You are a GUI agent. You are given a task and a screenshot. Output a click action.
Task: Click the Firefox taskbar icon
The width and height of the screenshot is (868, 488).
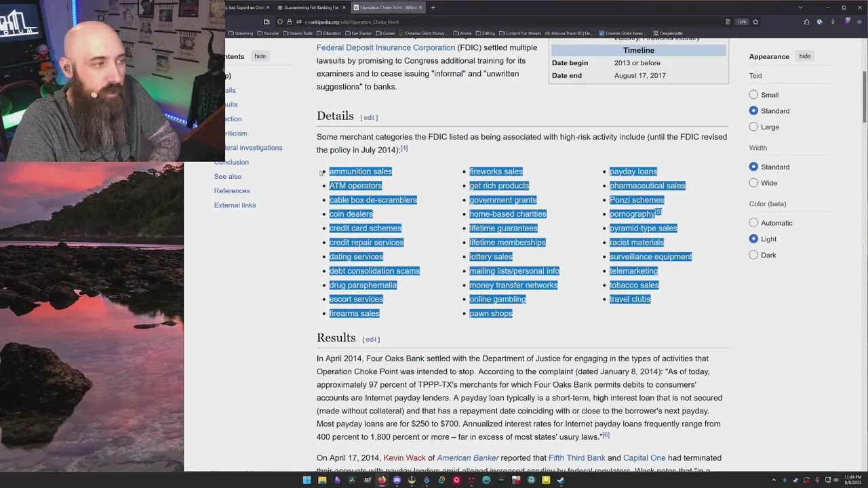[x=382, y=480]
